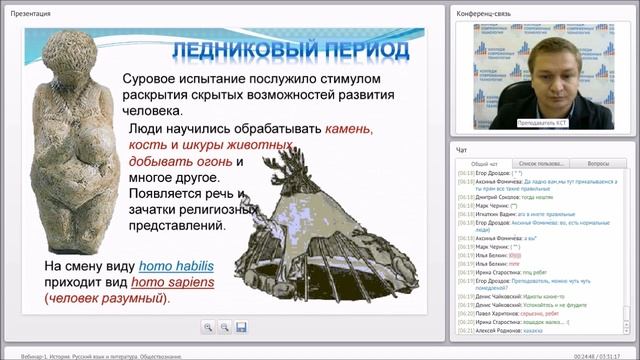This screenshot has height=360, width=640.
Task: Follow the homo habilis link on the slide
Action: tap(176, 266)
